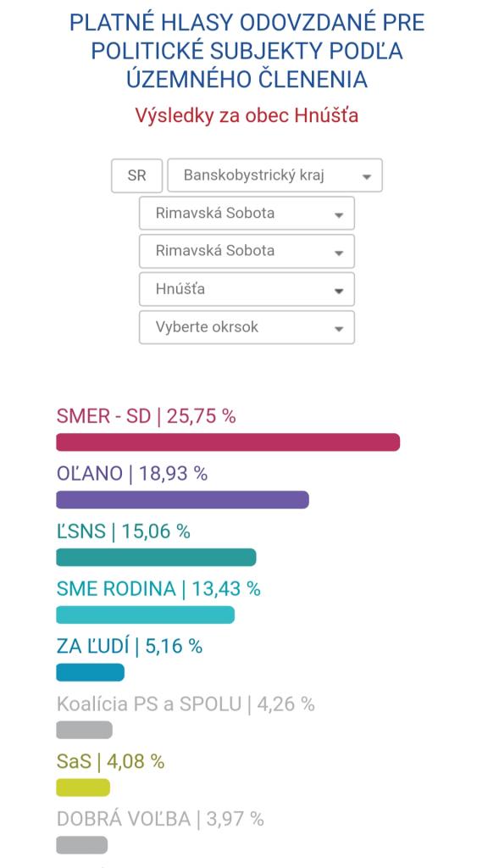This screenshot has width=488, height=868.
Task: Click the arrow in Vyberte okrsok selector
Action: (x=339, y=328)
